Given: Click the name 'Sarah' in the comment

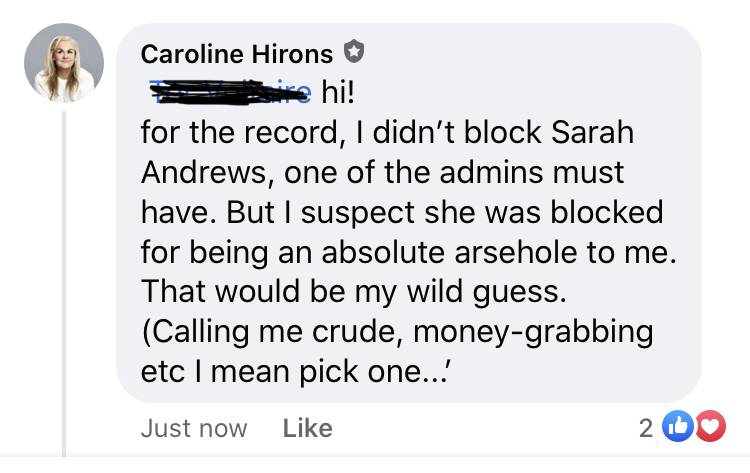Looking at the screenshot, I should pos(592,132).
